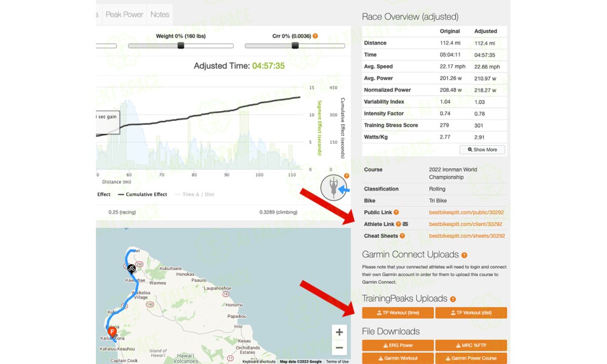607x364 pixels.
Task: Zoom out on the map
Action: click(339, 348)
